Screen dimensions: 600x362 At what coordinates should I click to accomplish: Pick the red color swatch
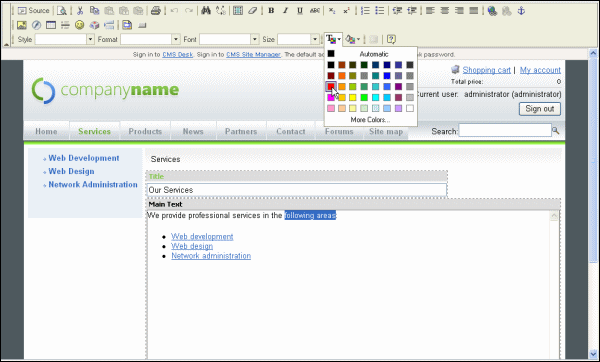[x=331, y=86]
